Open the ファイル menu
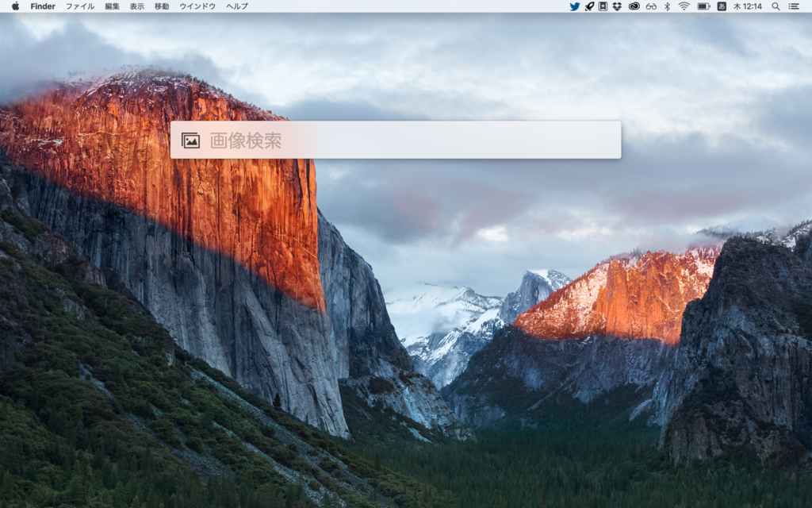This screenshot has height=508, width=812. (80, 6)
